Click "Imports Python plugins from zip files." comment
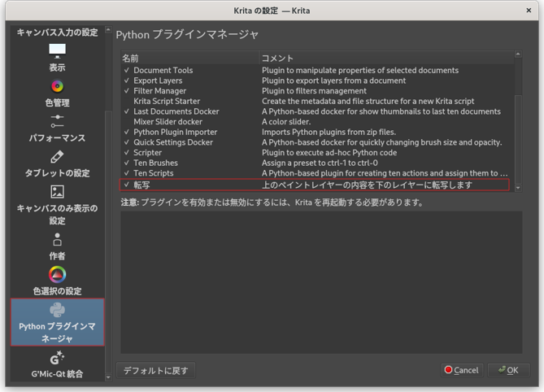 pos(329,133)
